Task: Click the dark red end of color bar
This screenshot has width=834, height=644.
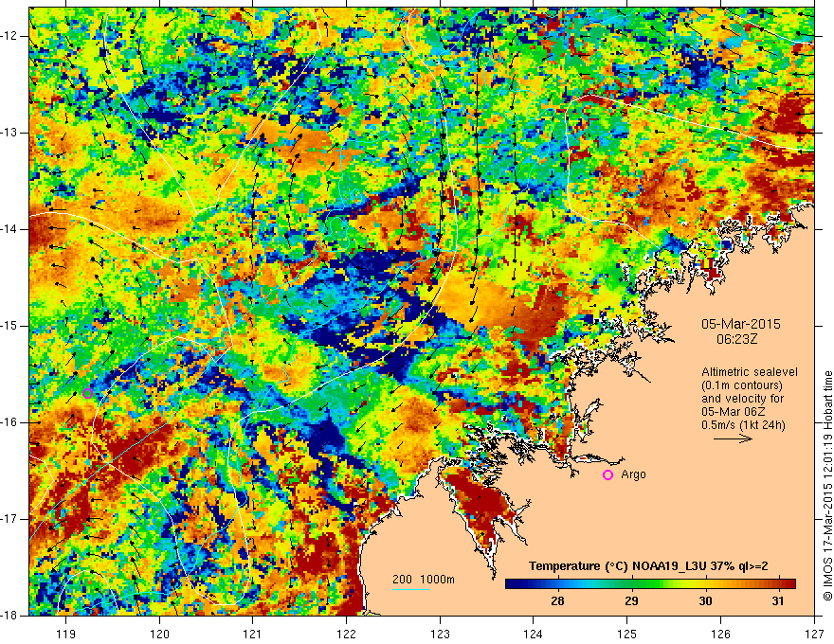Action: click(789, 584)
